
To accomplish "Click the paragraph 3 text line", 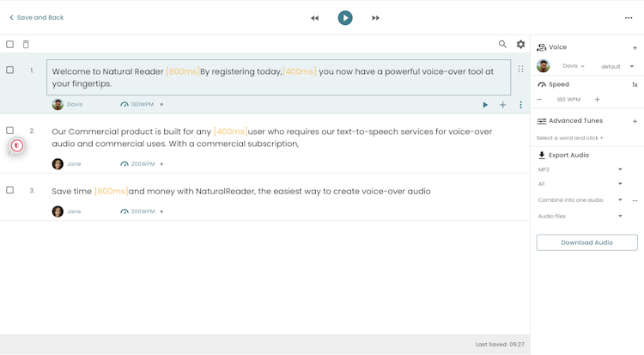I will 240,191.
